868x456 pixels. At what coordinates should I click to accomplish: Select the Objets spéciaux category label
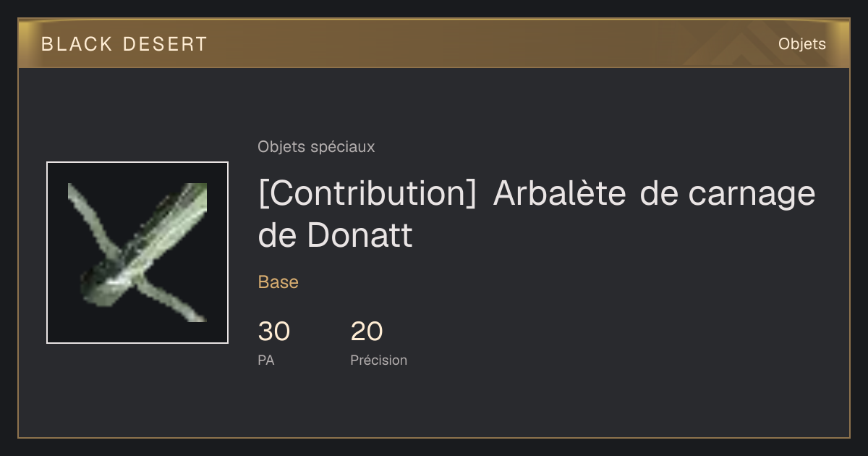pos(316,147)
